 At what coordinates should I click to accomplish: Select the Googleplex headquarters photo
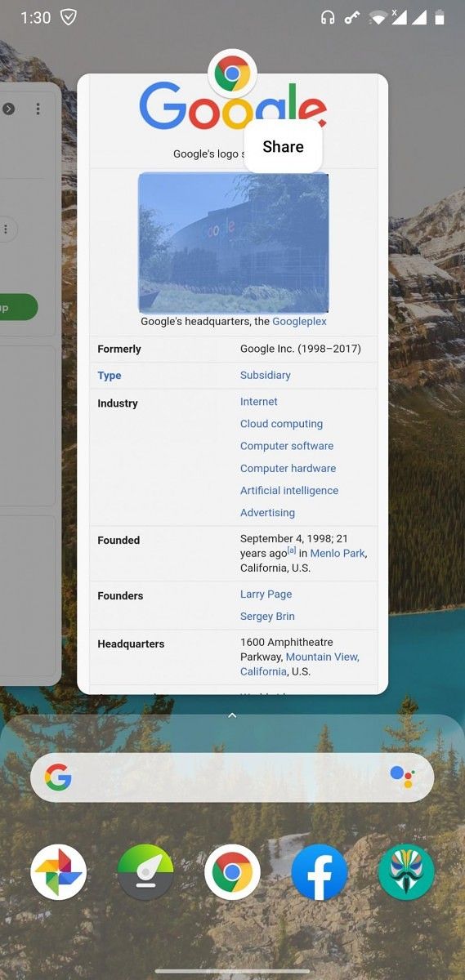[234, 243]
